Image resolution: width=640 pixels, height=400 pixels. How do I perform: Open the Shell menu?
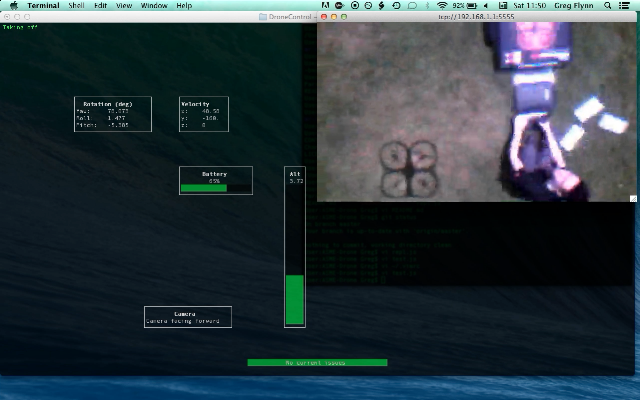pos(76,5)
